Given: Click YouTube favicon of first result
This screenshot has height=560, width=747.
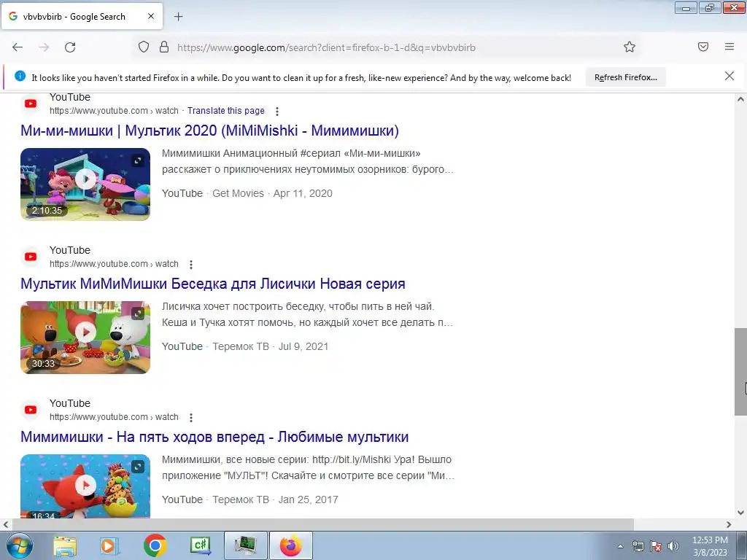Looking at the screenshot, I should [x=31, y=104].
